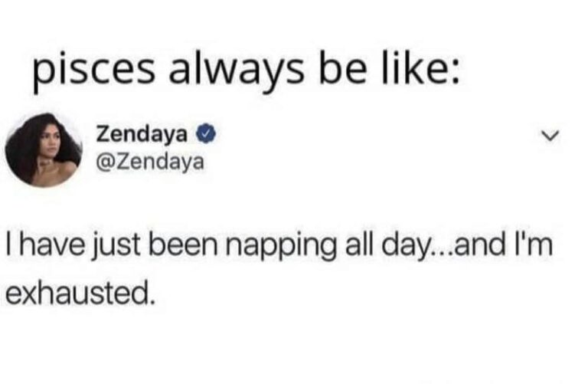Click the blue verified badge next to Zendaya
Screen dimensions: 588x384
point(206,134)
